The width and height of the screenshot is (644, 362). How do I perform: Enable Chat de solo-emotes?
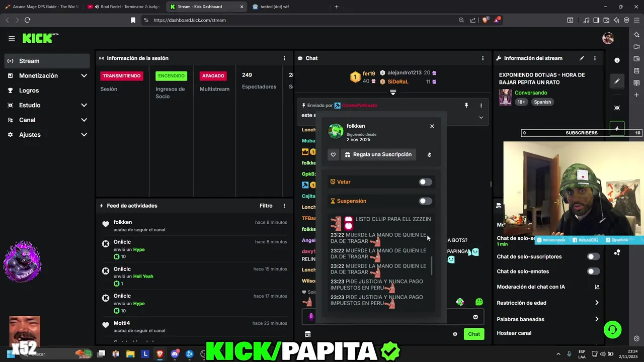click(593, 271)
